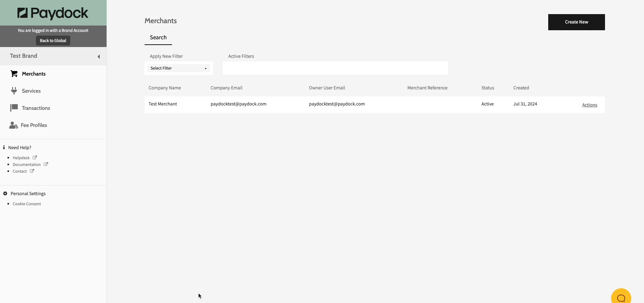Open Actions for Test Merchant
The height and width of the screenshot is (303, 644).
[x=590, y=105]
